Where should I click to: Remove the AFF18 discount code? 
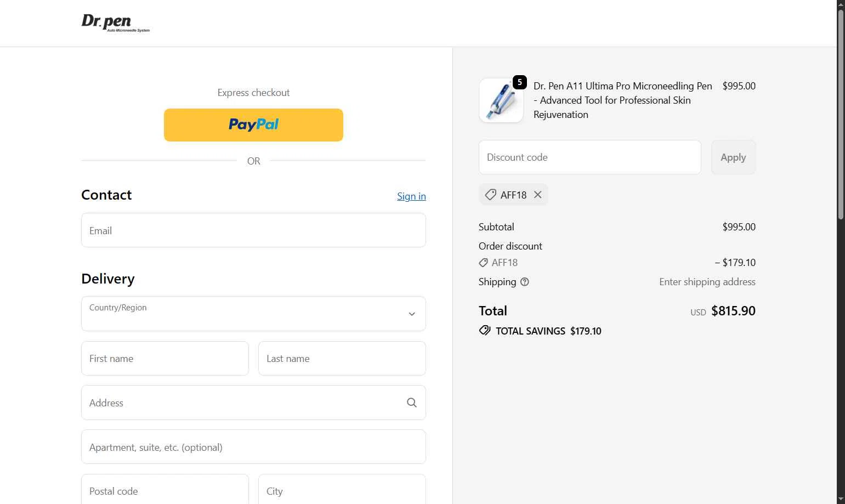coord(538,195)
